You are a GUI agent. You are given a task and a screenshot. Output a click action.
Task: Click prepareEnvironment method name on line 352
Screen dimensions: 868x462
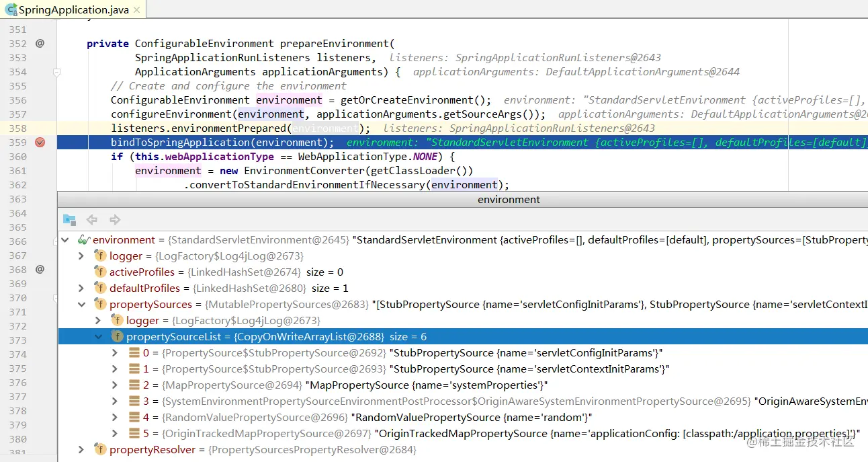335,44
